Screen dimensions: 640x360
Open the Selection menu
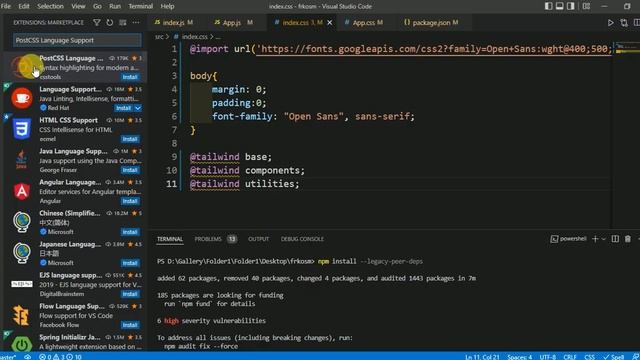[50, 6]
